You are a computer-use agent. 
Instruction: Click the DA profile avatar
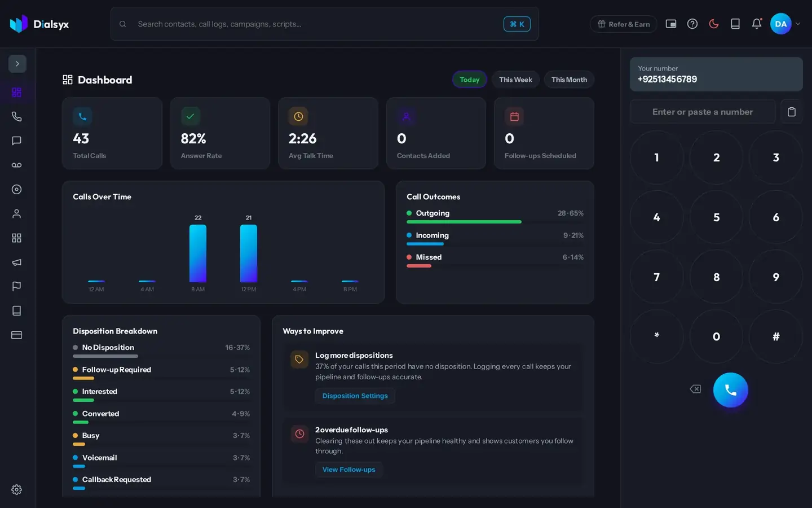(x=781, y=24)
